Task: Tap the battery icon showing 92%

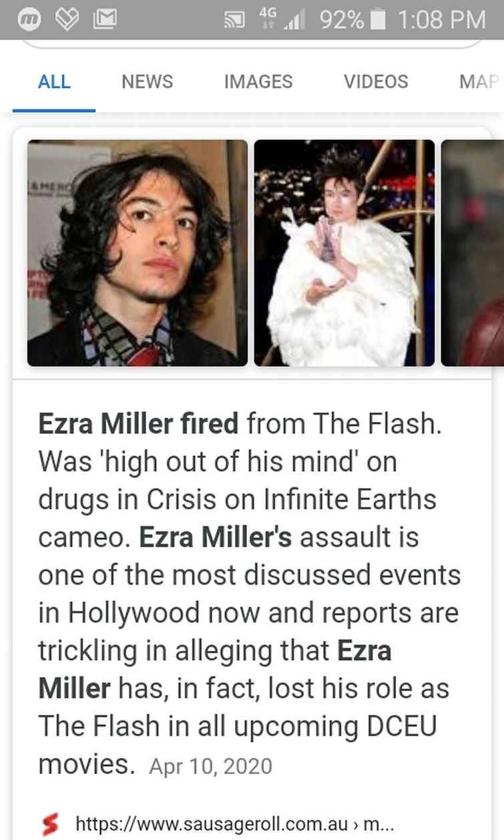Action: tap(378, 19)
